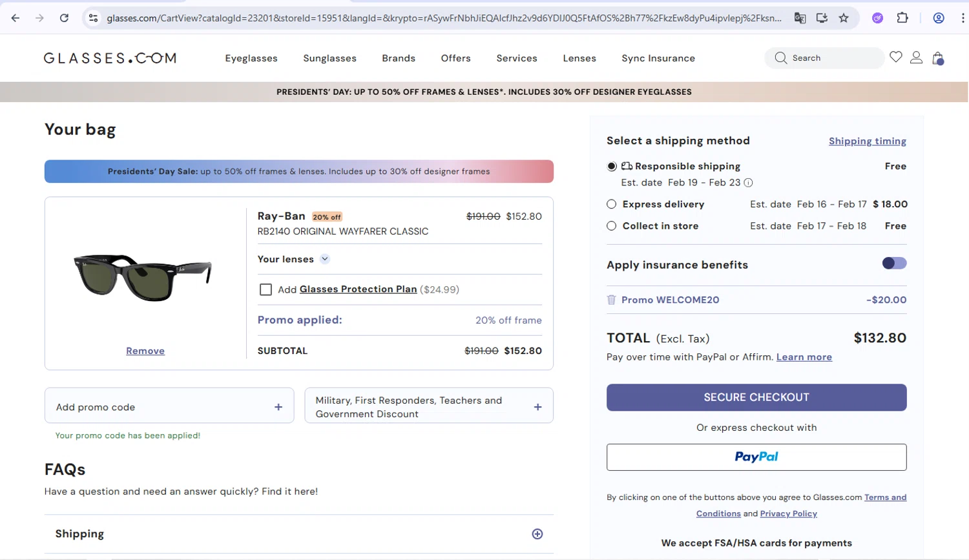Screen dimensions: 969x560
Task: Click the $132.80 total amount
Action: pos(880,338)
